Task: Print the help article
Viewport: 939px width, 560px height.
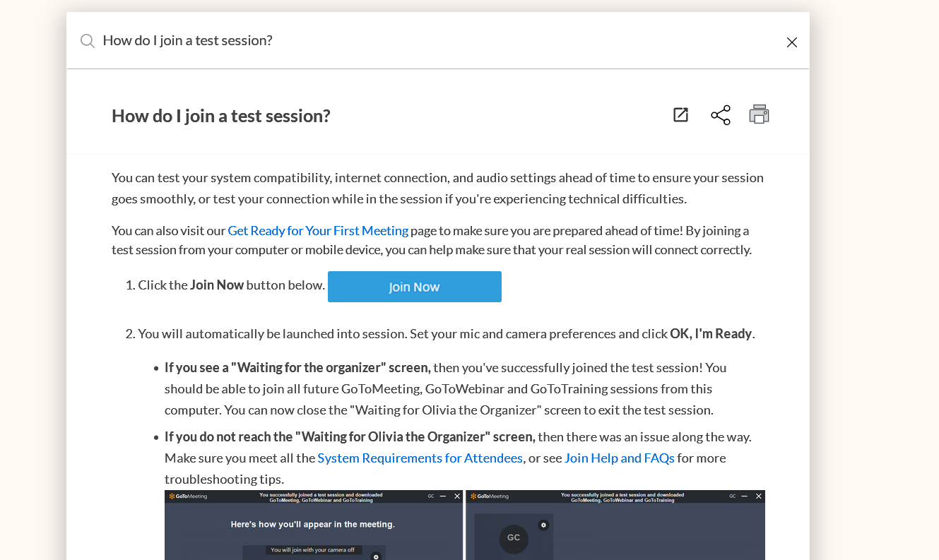Action: tap(759, 114)
